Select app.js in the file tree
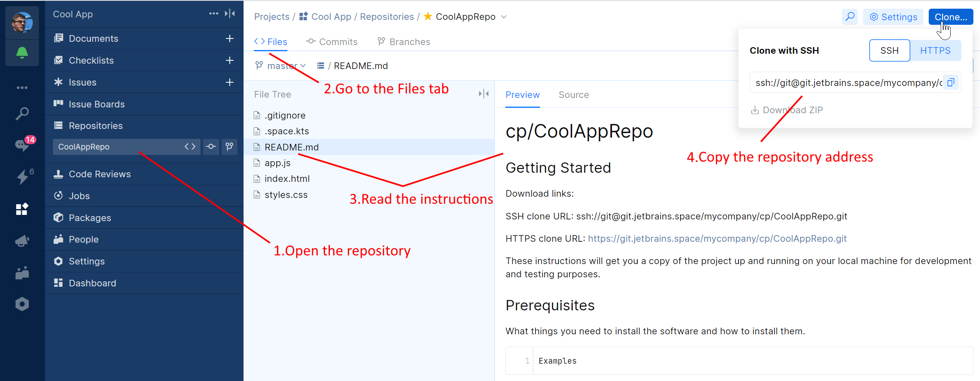This screenshot has height=381, width=980. 277,163
